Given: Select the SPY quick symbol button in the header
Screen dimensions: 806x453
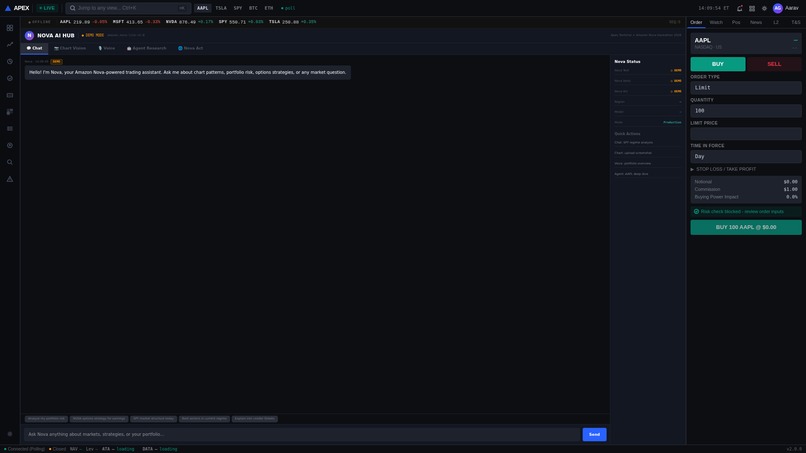Looking at the screenshot, I should 237,8.
